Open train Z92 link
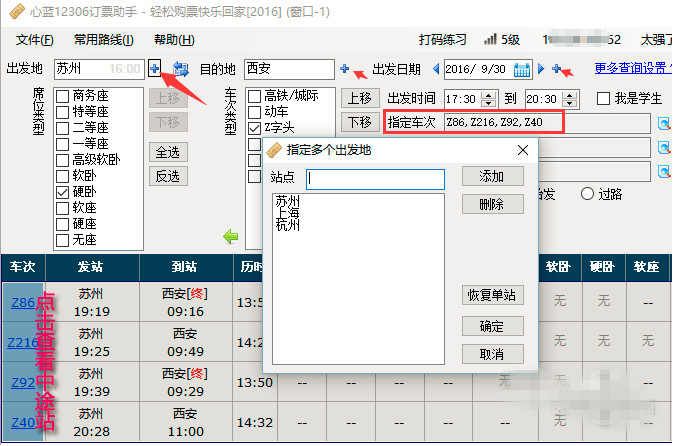This screenshot has width=674, height=446. click(23, 382)
